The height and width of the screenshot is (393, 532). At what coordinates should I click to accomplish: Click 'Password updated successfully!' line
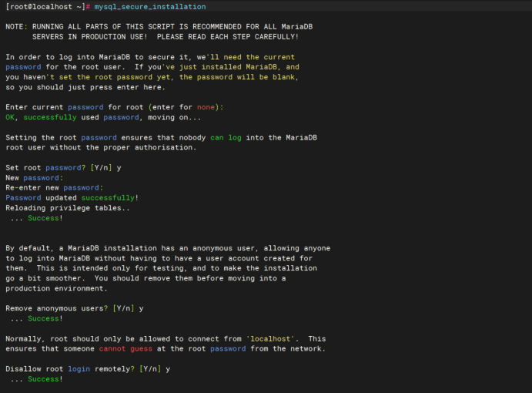pos(72,198)
